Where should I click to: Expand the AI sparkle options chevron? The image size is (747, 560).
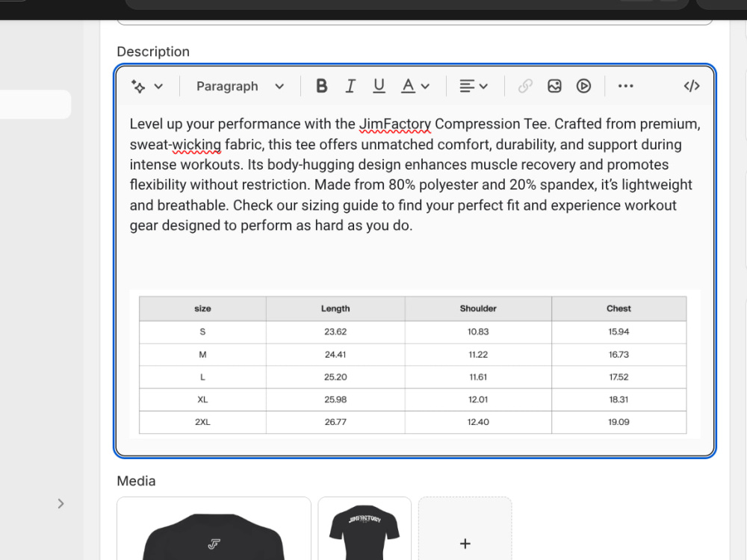[x=158, y=86]
